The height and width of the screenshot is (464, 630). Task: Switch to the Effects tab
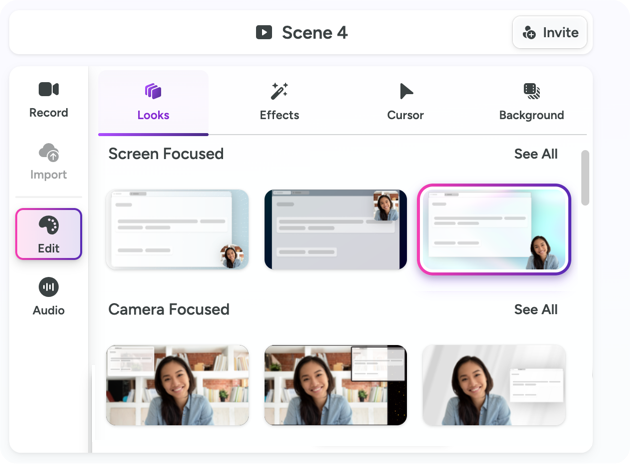click(279, 103)
